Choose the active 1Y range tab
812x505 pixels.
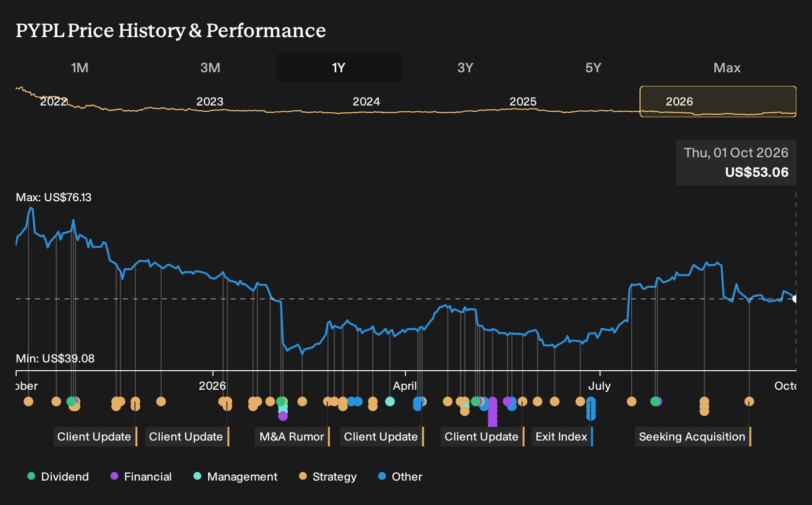coord(339,67)
